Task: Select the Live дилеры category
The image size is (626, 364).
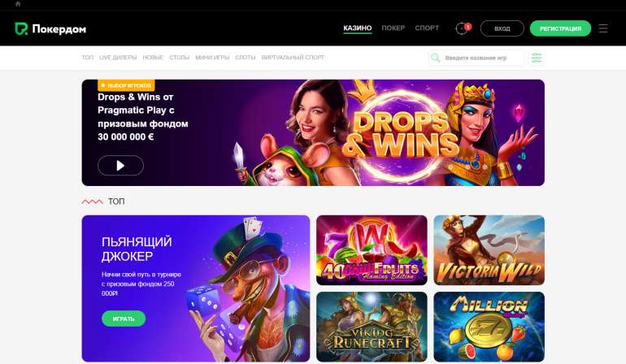Action: 118,58
